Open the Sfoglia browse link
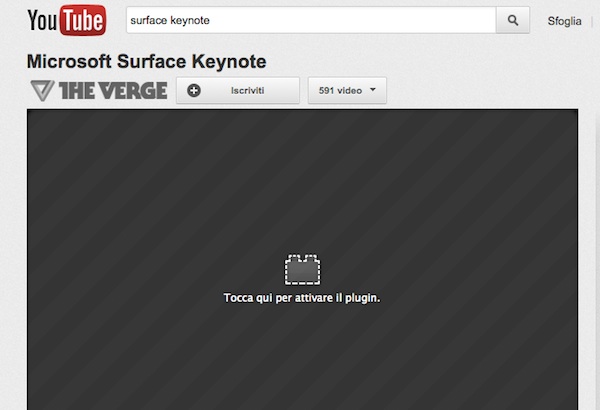The image size is (600, 410). (x=564, y=21)
